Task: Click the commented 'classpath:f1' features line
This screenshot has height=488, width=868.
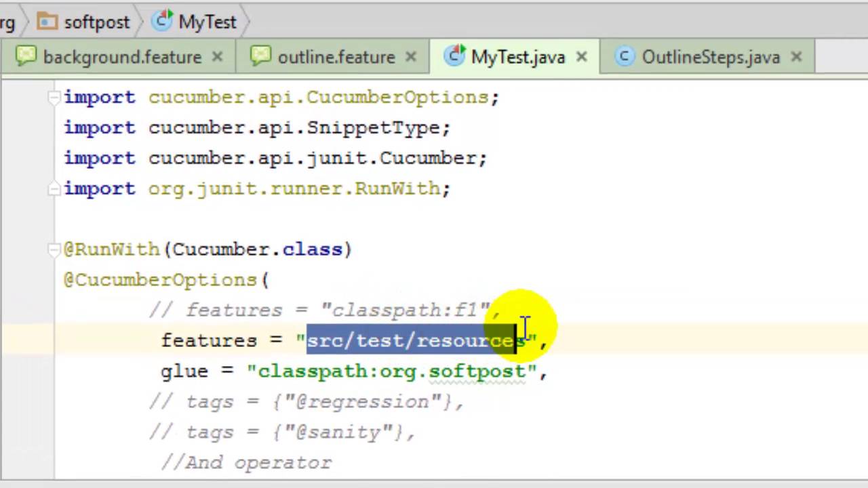Action: tap(325, 310)
